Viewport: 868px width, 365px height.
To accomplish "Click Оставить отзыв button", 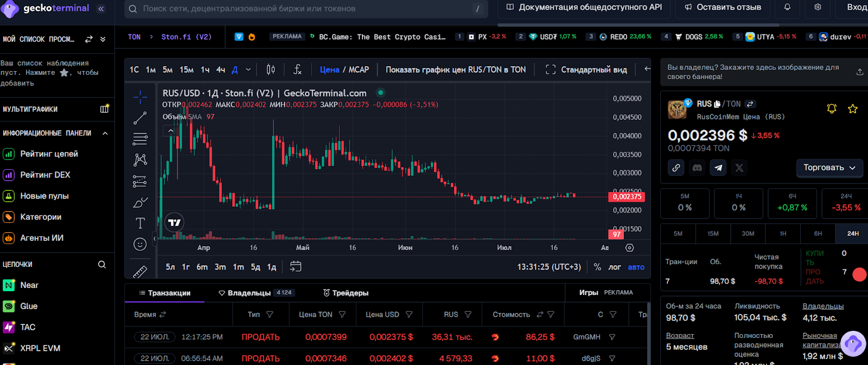I will click(723, 7).
